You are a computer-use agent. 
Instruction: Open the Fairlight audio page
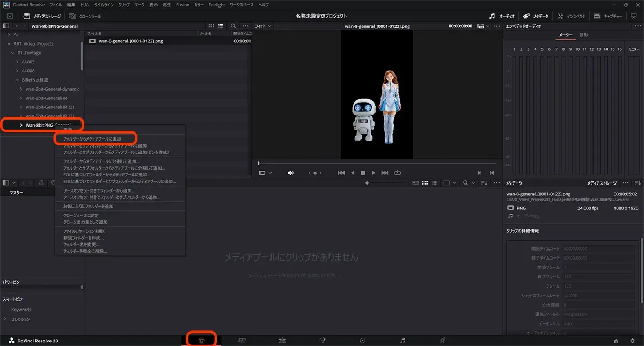pyautogui.click(x=402, y=339)
